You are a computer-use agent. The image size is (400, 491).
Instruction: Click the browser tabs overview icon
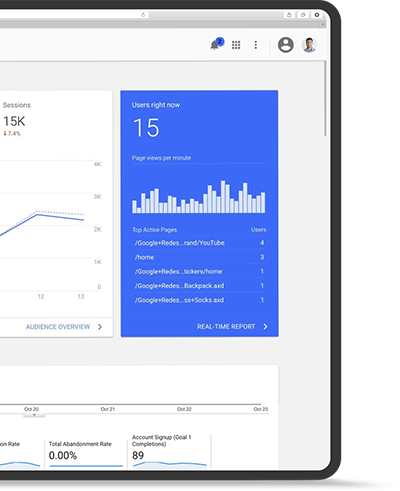tap(303, 15)
